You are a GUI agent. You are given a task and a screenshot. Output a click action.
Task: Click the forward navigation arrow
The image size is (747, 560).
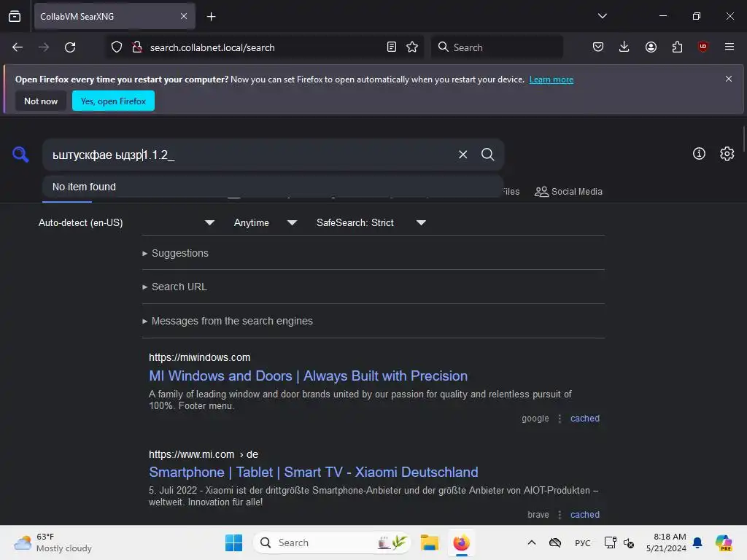tap(44, 47)
